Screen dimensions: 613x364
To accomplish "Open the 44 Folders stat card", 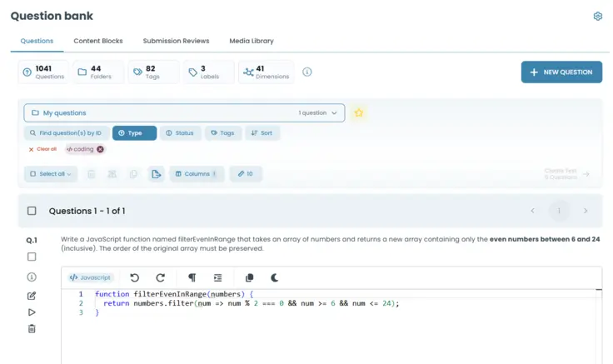I will [98, 72].
